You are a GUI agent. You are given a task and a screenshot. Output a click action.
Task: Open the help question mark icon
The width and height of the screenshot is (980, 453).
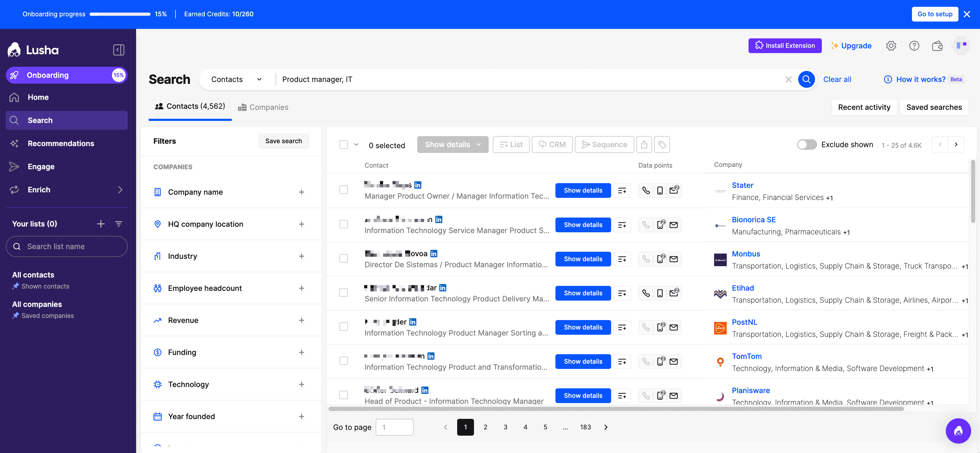[x=914, y=46]
